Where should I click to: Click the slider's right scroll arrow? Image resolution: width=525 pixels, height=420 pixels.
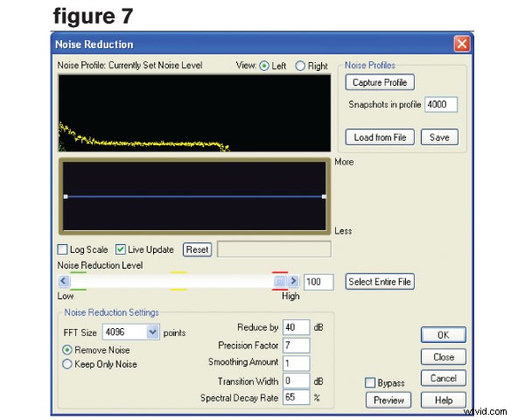pyautogui.click(x=294, y=281)
